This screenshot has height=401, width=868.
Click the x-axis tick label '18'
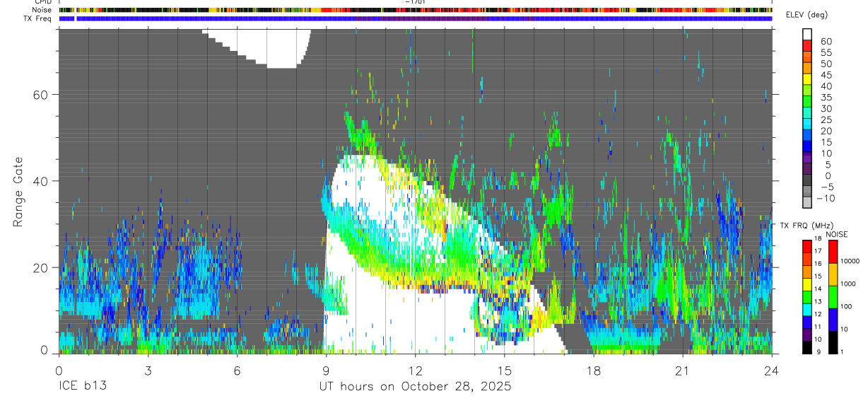point(593,371)
